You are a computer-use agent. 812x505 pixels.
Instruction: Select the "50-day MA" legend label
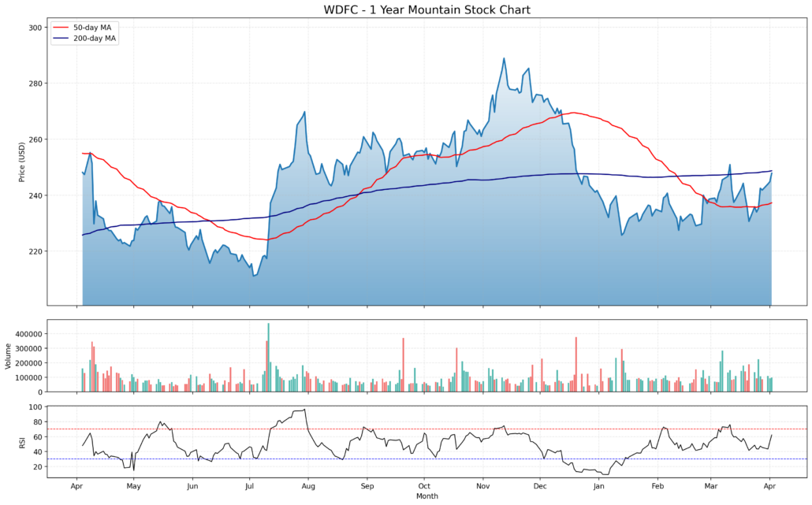pyautogui.click(x=92, y=28)
